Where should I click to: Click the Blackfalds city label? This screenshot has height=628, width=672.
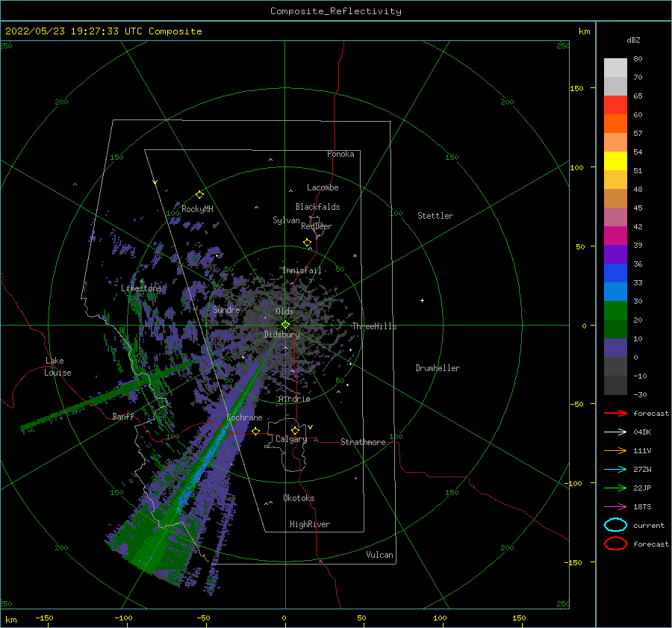317,207
